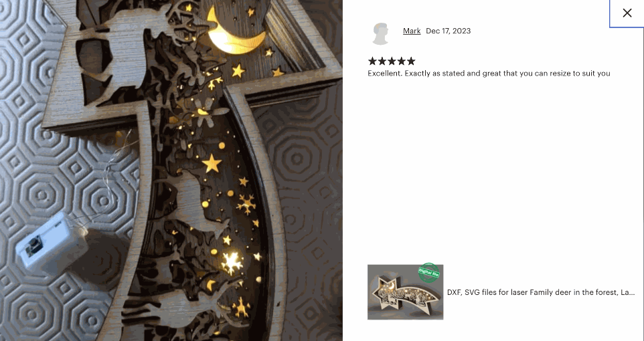The height and width of the screenshot is (341, 644).
Task: Select the review text starting with 'Excellent'
Action: (x=489, y=74)
